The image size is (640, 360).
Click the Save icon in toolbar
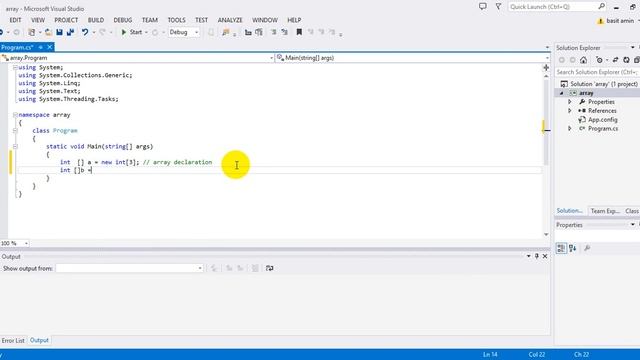(60, 32)
